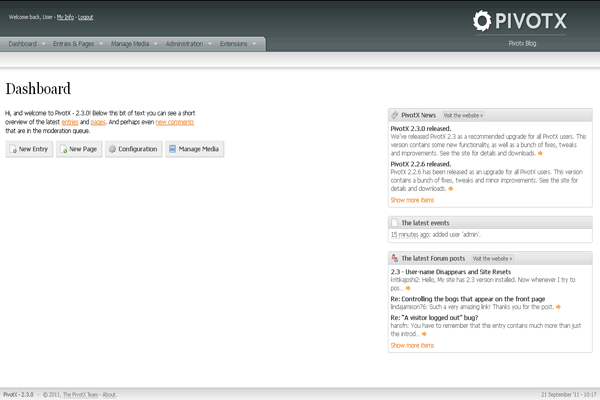
Task: Open the Extensions menu
Action: pos(233,44)
